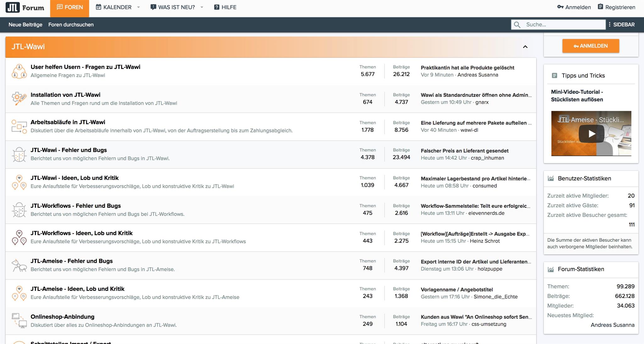Screen dimensions: 644x344
Task: Click the users icon beside User helfen Usern
Action: click(x=19, y=71)
